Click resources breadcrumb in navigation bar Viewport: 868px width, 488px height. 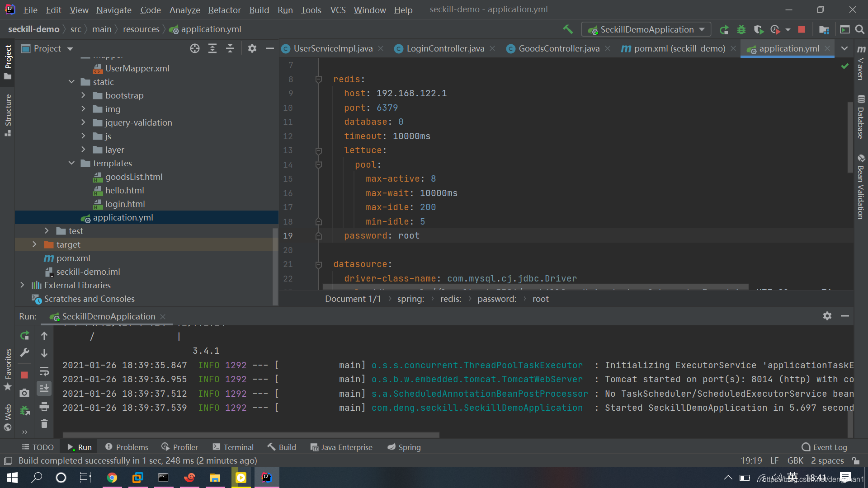[x=141, y=29]
